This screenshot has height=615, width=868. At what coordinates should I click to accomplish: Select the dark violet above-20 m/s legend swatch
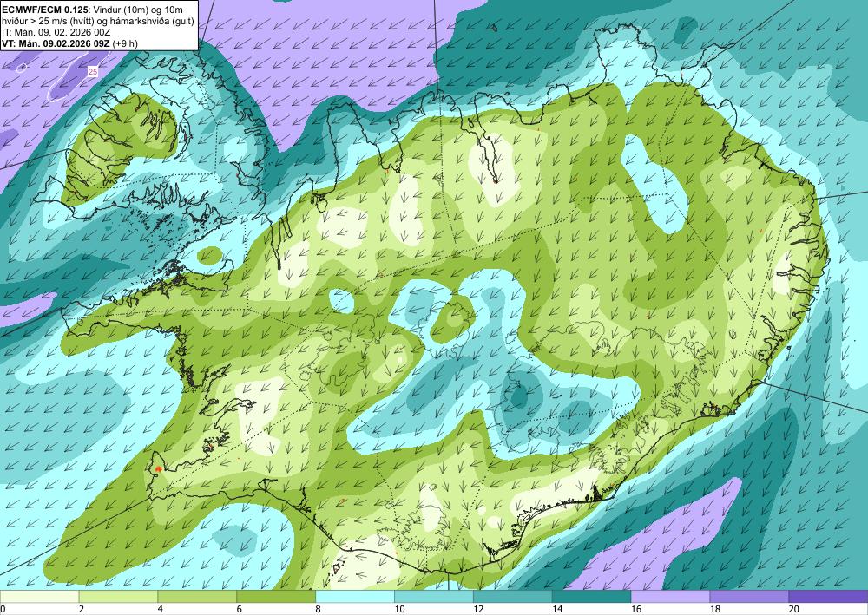[x=828, y=596]
